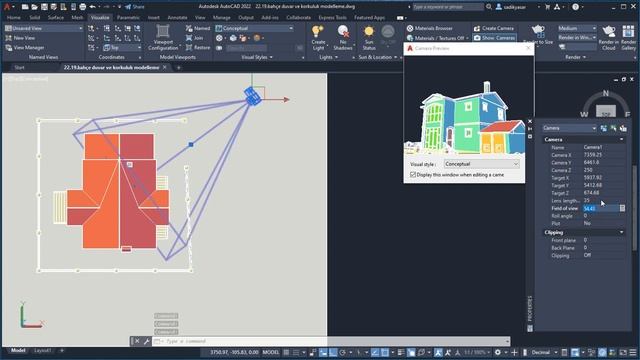640x360 pixels.
Task: Click the Create Camera button
Action: pyautogui.click(x=494, y=28)
